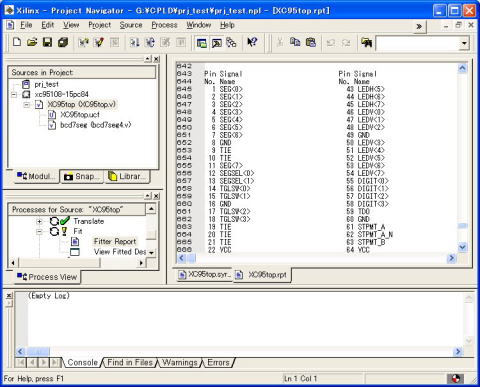The width and height of the screenshot is (480, 387).
Task: Click the console horizontal scroll right arrow
Action: point(458,351)
